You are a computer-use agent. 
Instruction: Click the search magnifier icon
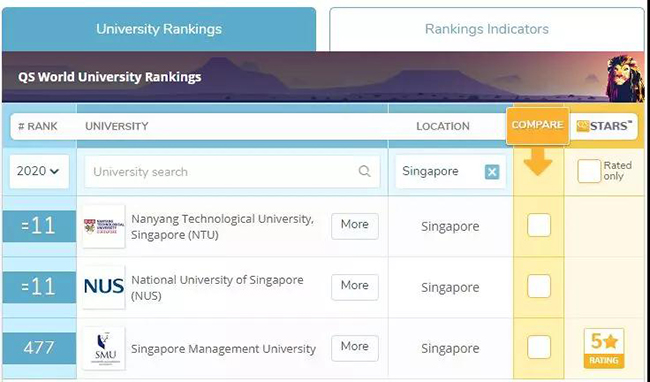point(364,171)
